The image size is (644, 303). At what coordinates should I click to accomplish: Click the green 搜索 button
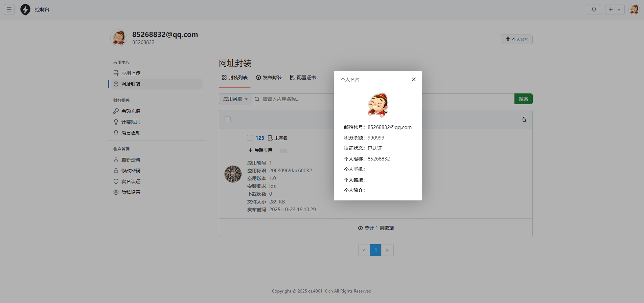click(x=523, y=99)
